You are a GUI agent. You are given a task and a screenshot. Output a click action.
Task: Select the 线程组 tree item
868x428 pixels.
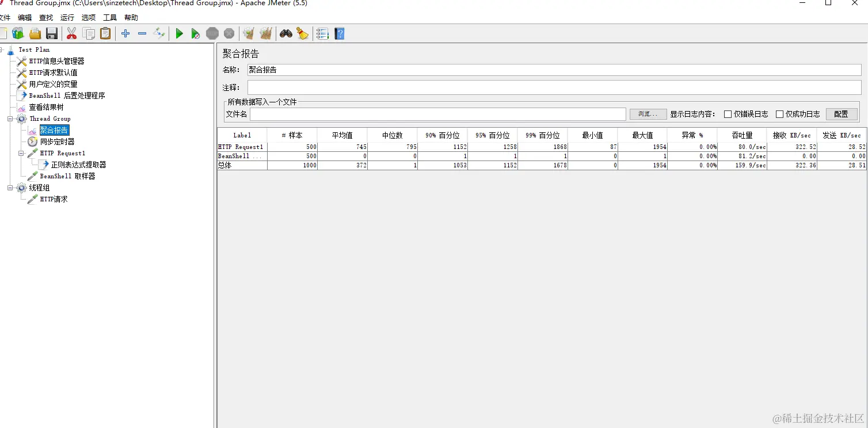pyautogui.click(x=39, y=188)
